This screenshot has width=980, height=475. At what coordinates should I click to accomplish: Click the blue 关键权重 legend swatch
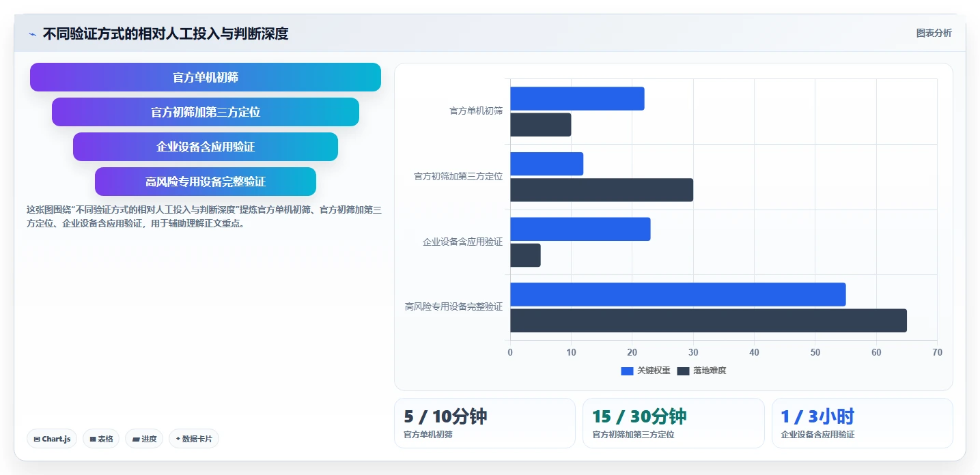tap(627, 371)
